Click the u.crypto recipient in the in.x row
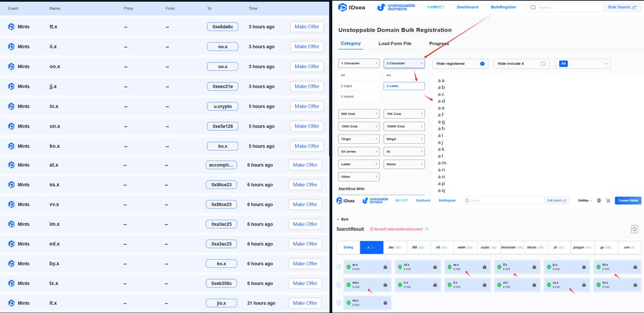This screenshot has width=644, height=313. 223,106
